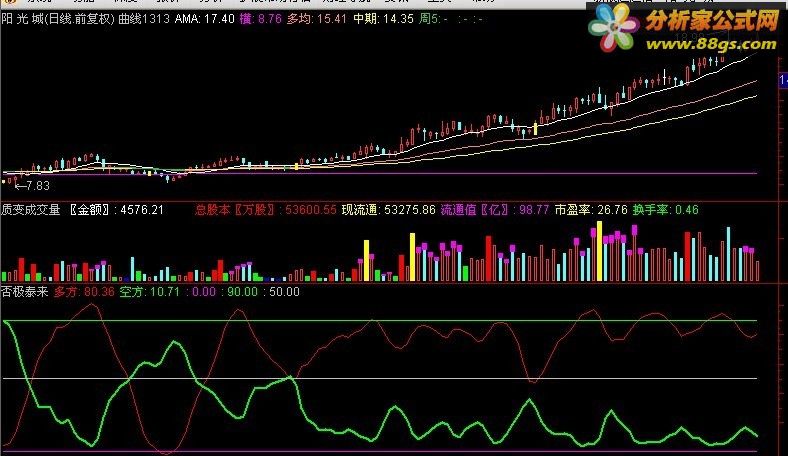Click the white 50.00 midline in 否极泰来

380,378
